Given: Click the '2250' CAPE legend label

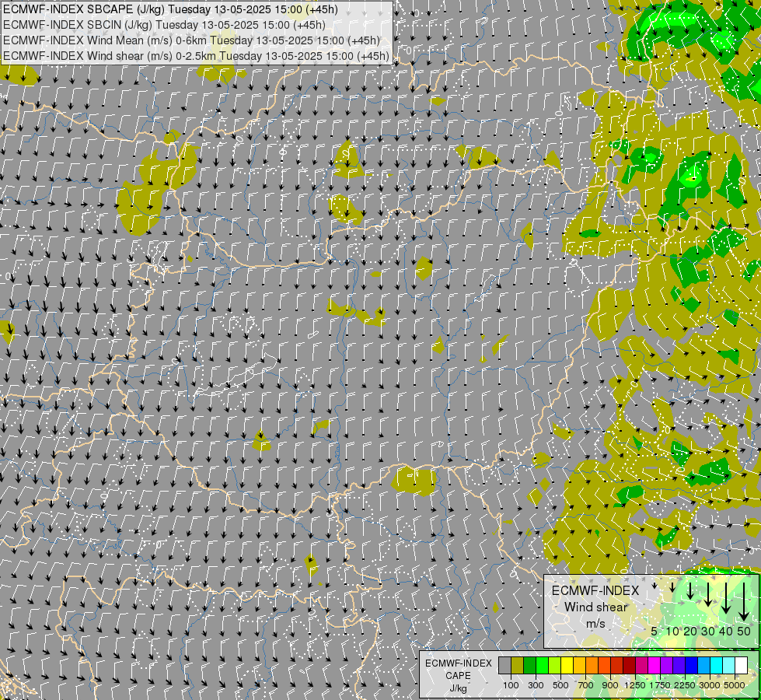Looking at the screenshot, I should 685,685.
